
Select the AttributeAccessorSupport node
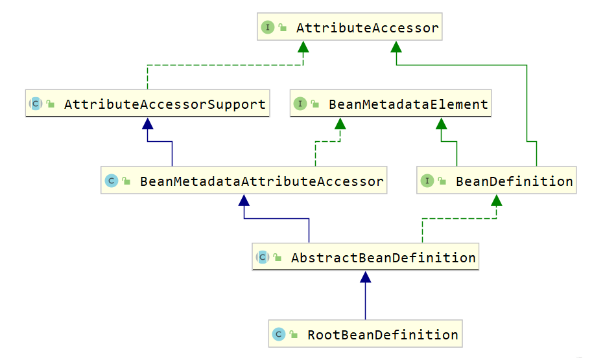(x=148, y=104)
